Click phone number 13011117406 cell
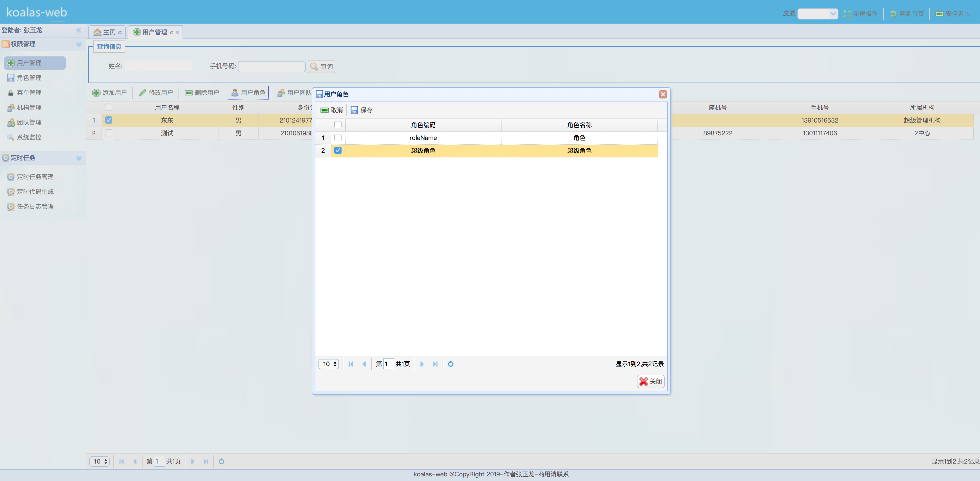The width and height of the screenshot is (980, 481). pos(820,133)
